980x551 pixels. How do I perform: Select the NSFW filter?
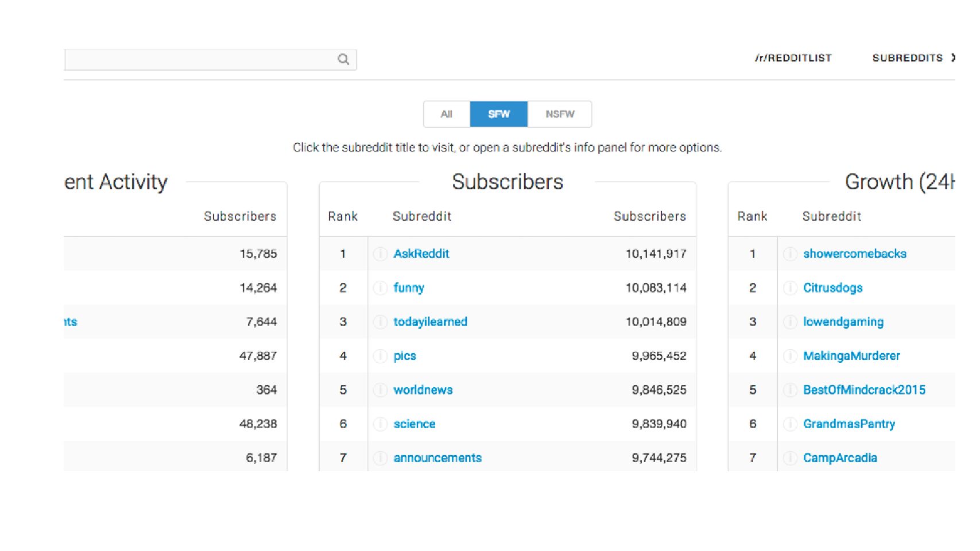coord(560,114)
